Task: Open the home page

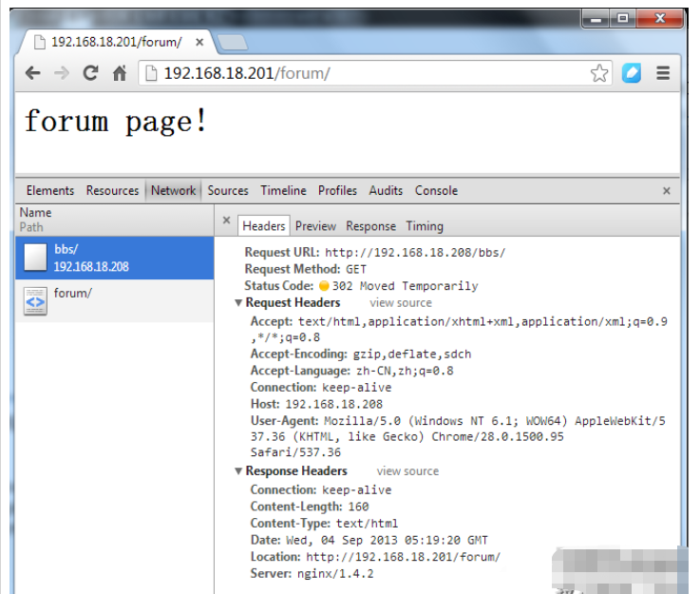Action: [x=119, y=73]
